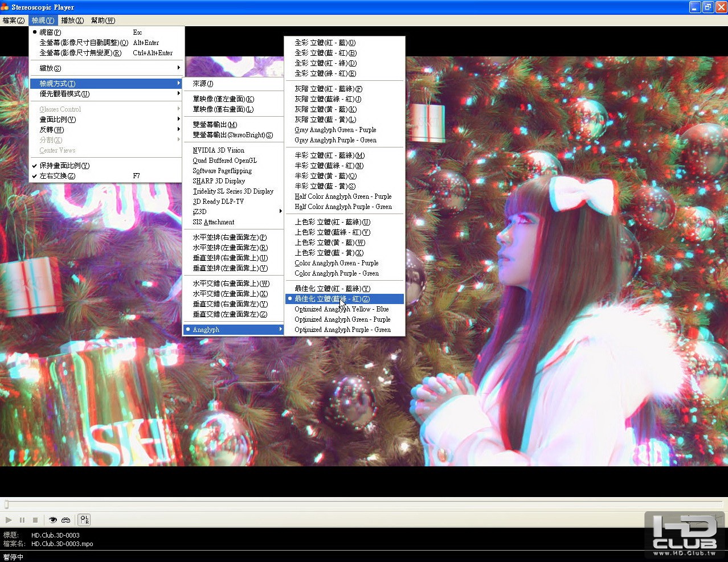Screen dimensions: 728x562
Task: Expand the iZ3D submenu
Action: [x=234, y=212]
